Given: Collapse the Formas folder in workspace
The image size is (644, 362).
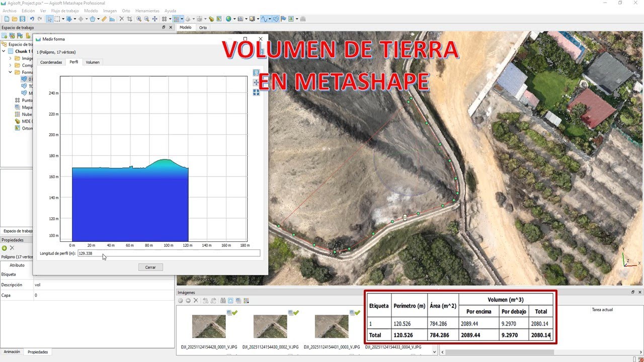Looking at the screenshot, I should pyautogui.click(x=10, y=72).
